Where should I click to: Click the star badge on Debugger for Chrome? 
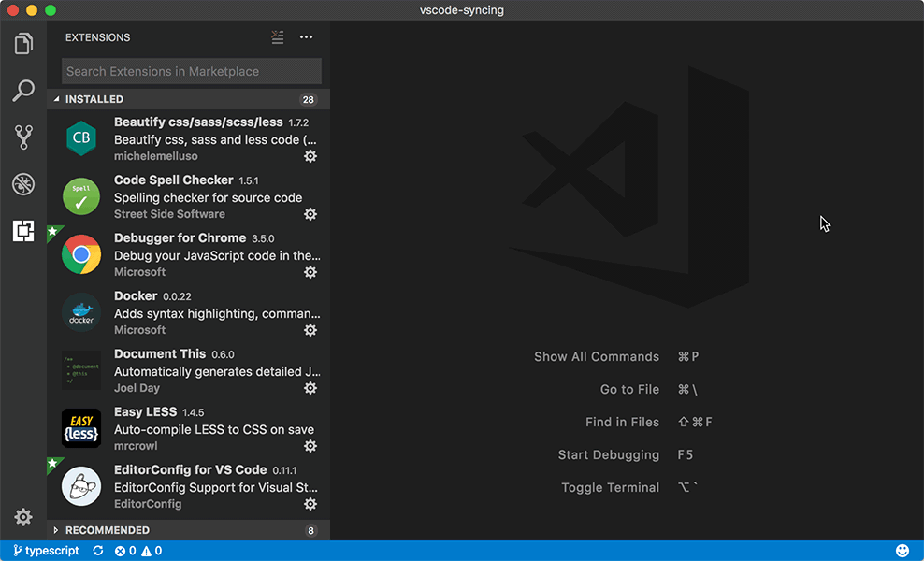coord(53,231)
